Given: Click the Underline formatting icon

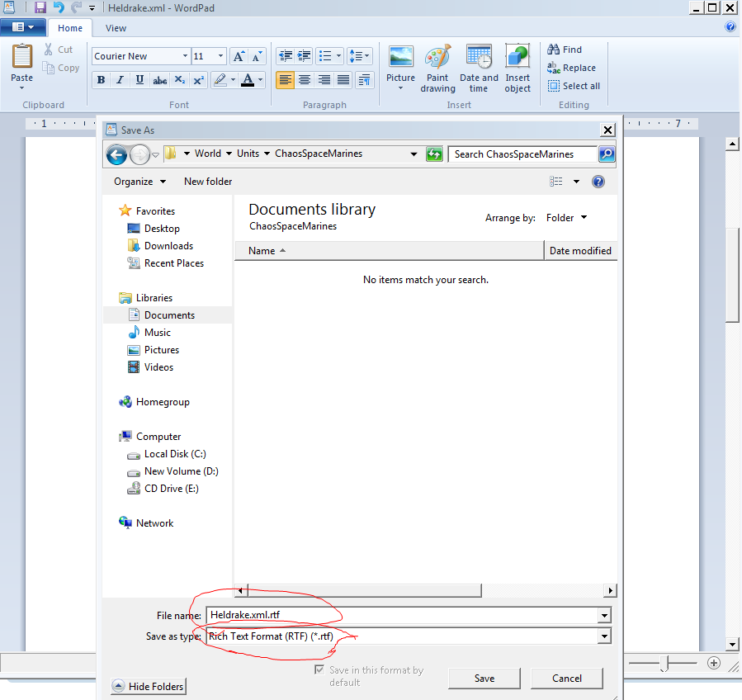Looking at the screenshot, I should click(139, 80).
